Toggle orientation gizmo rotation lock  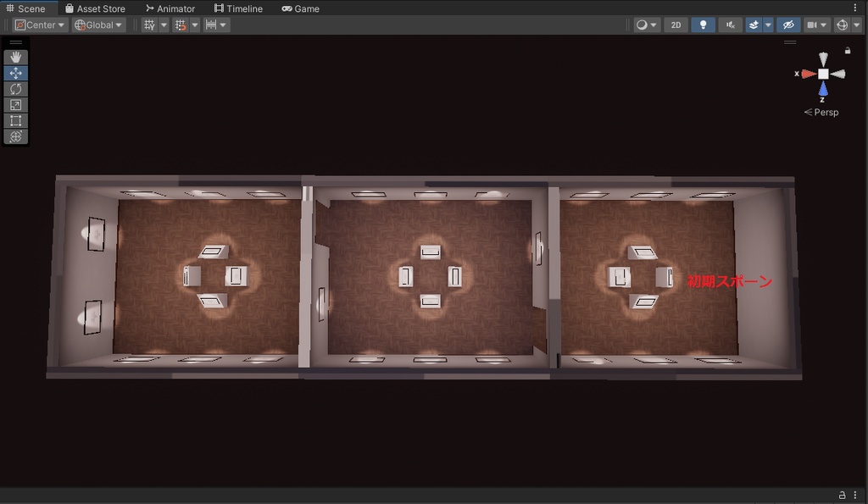848,50
